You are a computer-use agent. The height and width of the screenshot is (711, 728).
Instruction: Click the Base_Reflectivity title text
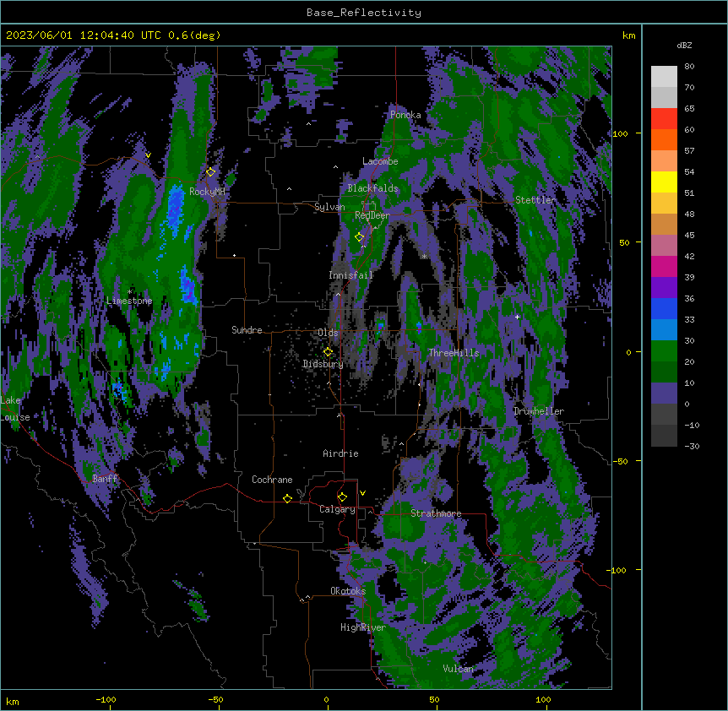coord(364,13)
